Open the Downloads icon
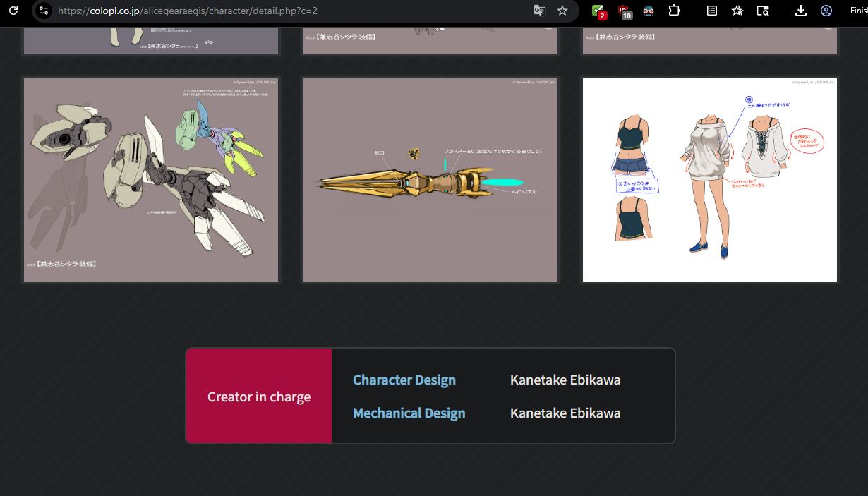This screenshot has width=868, height=496. coord(801,11)
